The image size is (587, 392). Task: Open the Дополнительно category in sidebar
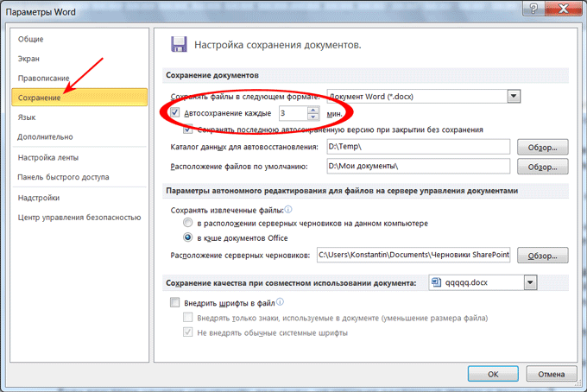click(x=45, y=136)
